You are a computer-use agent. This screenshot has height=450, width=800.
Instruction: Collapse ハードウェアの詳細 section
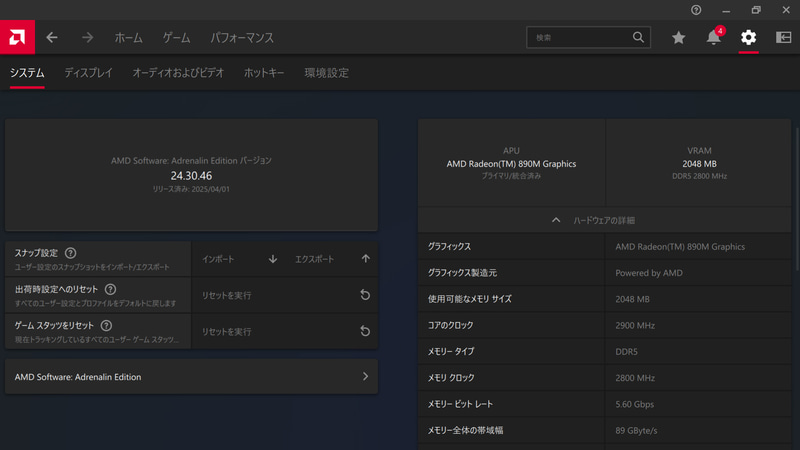pyautogui.click(x=605, y=220)
